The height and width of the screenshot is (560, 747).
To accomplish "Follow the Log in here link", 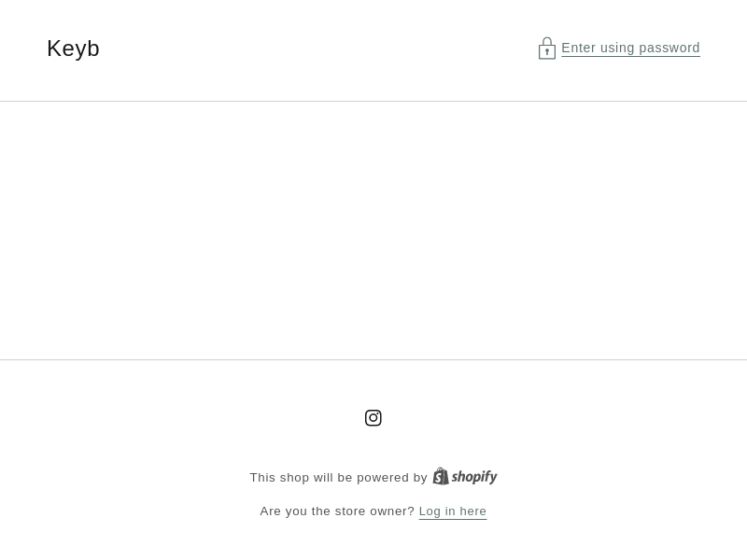I will 453,511.
